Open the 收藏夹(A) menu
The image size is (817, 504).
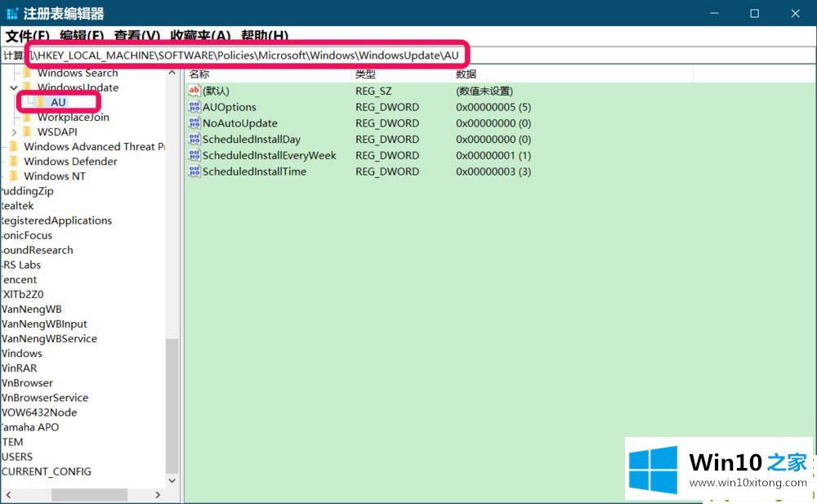coord(201,37)
